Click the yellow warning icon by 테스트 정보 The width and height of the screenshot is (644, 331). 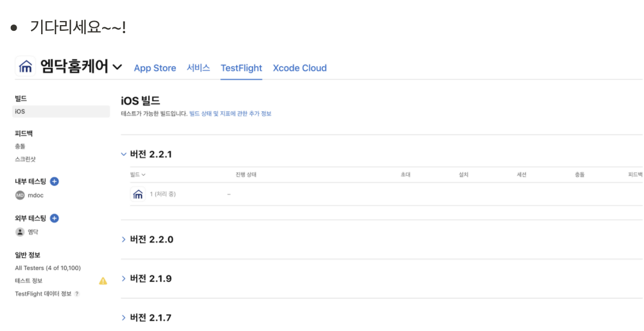click(x=103, y=281)
